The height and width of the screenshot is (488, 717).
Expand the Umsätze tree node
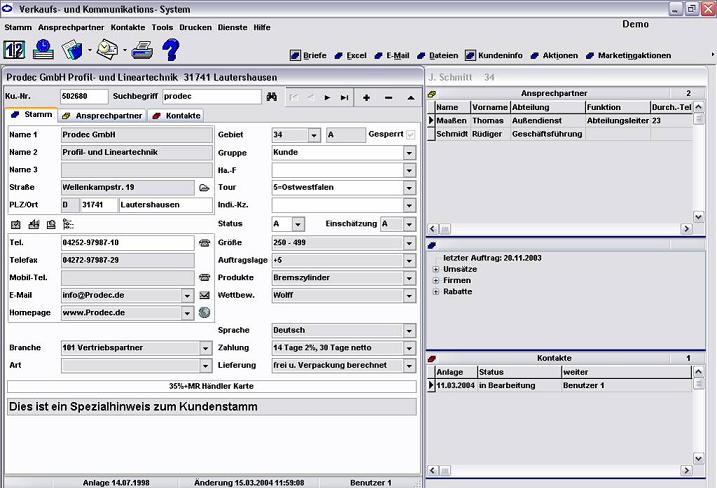pyautogui.click(x=435, y=268)
